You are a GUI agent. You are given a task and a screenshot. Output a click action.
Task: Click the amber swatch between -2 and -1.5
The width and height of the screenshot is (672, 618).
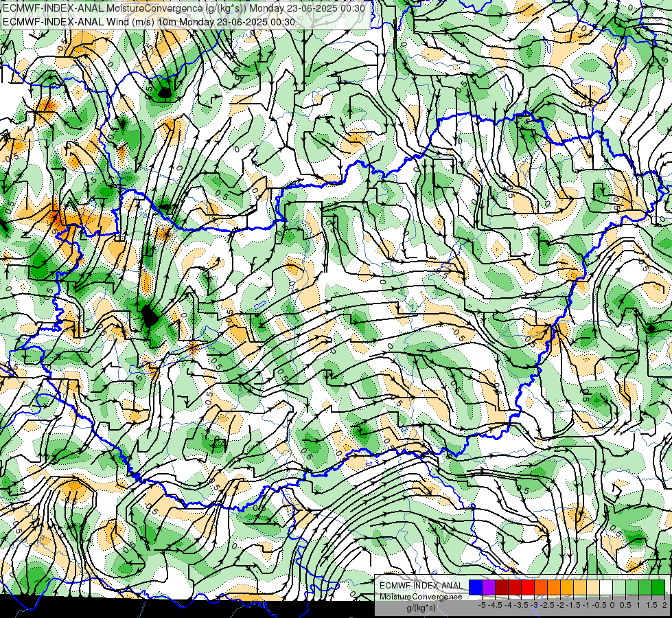567,588
